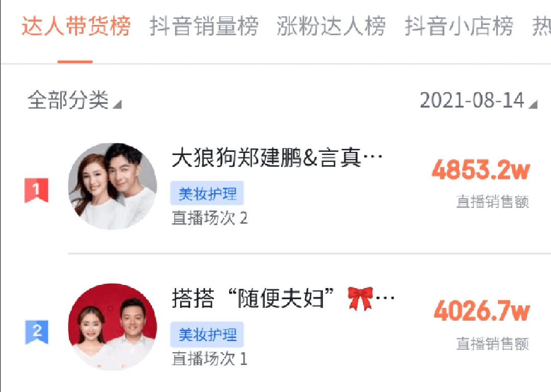This screenshot has height=392, width=551.
Task: Click the 美妆护理 tag on second entry
Action: pyautogui.click(x=207, y=334)
